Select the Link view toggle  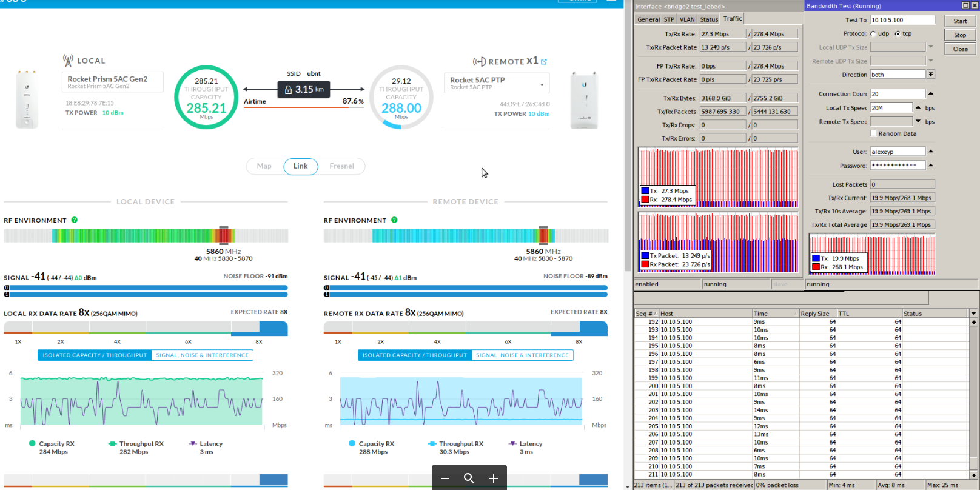tap(301, 166)
